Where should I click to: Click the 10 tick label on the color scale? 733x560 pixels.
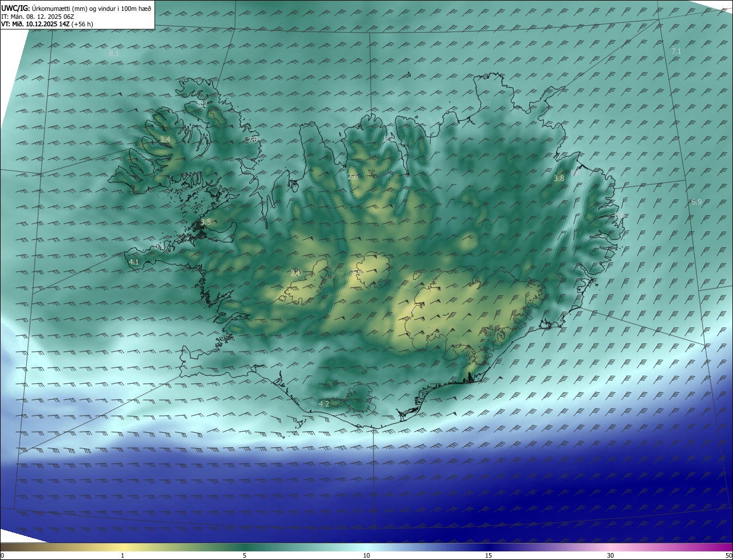pos(366,555)
